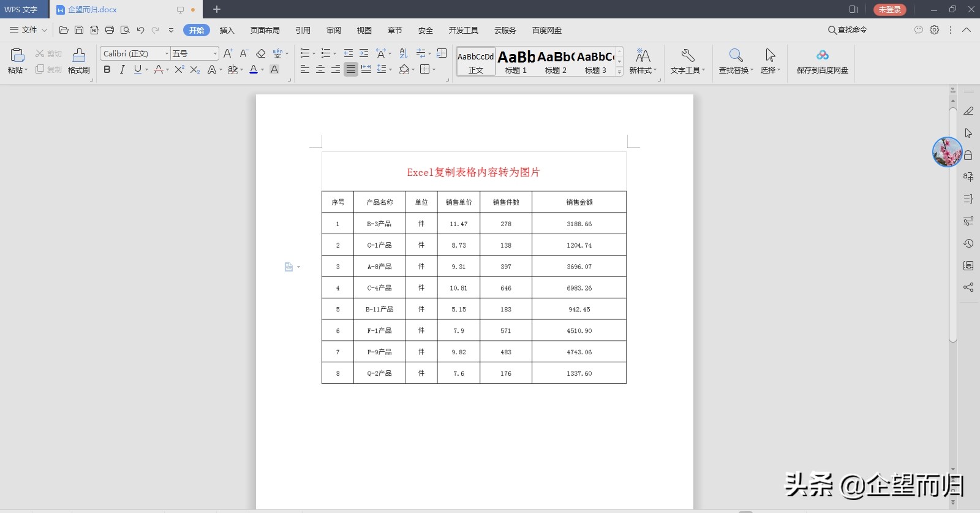Click the share icon in right sidebar
Image resolution: width=980 pixels, height=513 pixels.
tap(968, 287)
